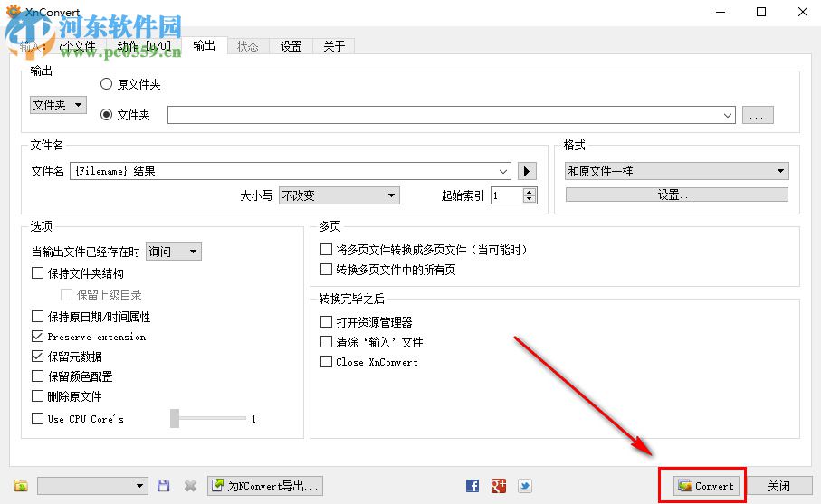Open the Google Plus share icon
The image size is (821, 504).
(499, 486)
